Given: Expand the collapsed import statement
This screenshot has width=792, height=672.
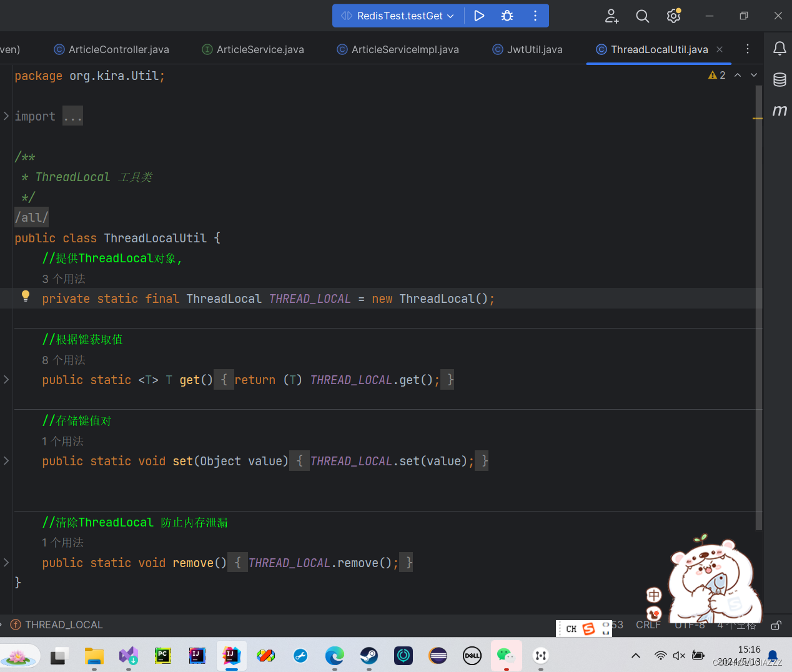Looking at the screenshot, I should [72, 116].
